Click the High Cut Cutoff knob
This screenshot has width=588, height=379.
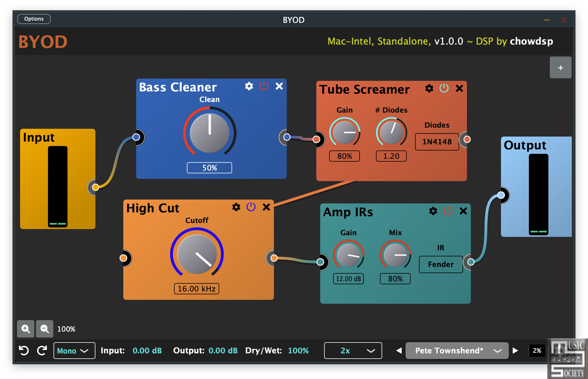pyautogui.click(x=197, y=254)
